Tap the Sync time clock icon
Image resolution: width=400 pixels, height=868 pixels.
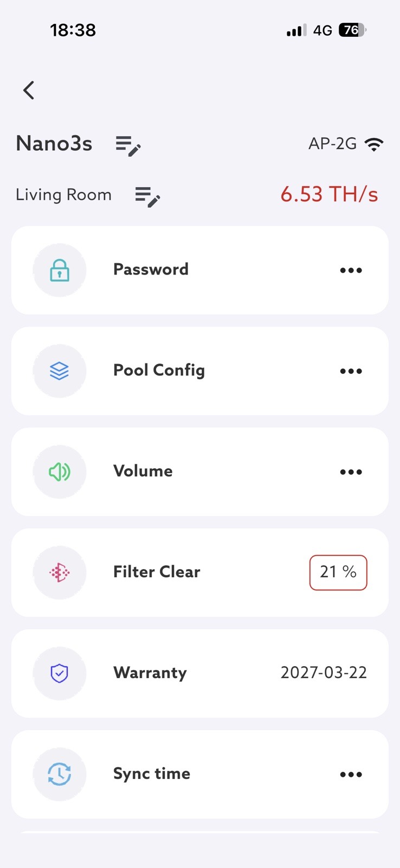[x=60, y=774]
